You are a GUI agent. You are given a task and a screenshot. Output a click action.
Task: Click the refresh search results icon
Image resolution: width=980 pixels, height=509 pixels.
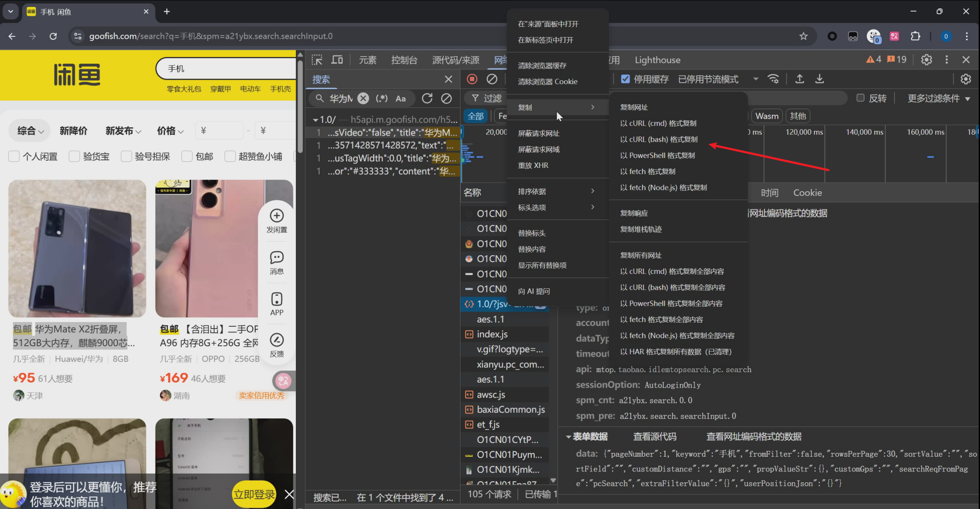pos(427,98)
